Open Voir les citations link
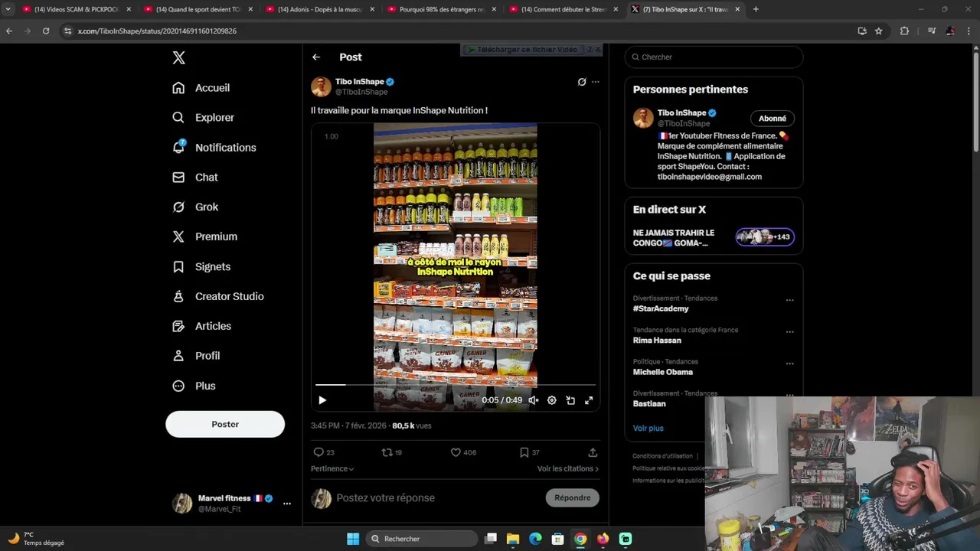Viewport: 980px width, 551px height. pyautogui.click(x=568, y=468)
